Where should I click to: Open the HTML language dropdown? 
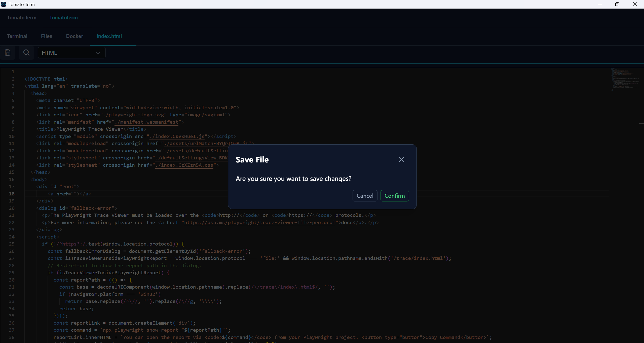click(71, 53)
